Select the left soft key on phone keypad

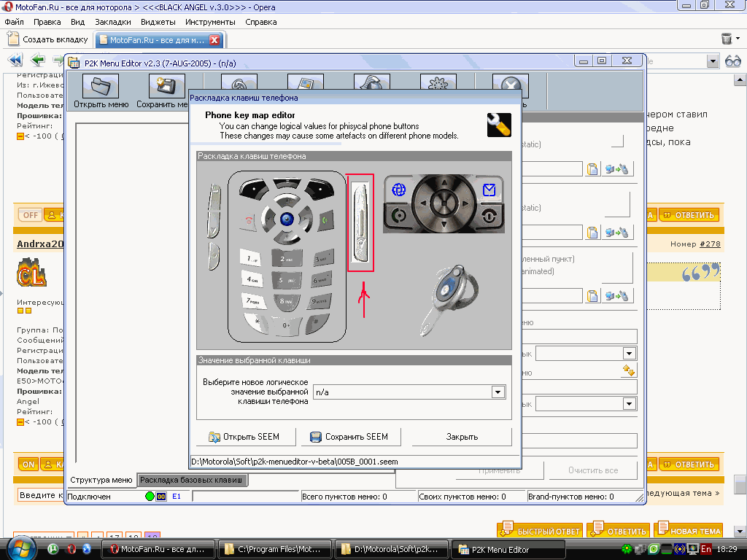(253, 189)
